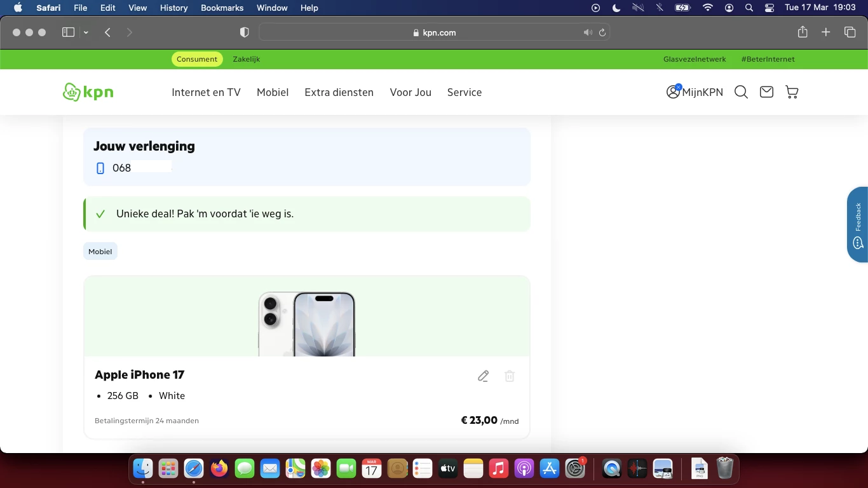
Task: Click the 'Jouw verlenging' heading
Action: pyautogui.click(x=144, y=146)
